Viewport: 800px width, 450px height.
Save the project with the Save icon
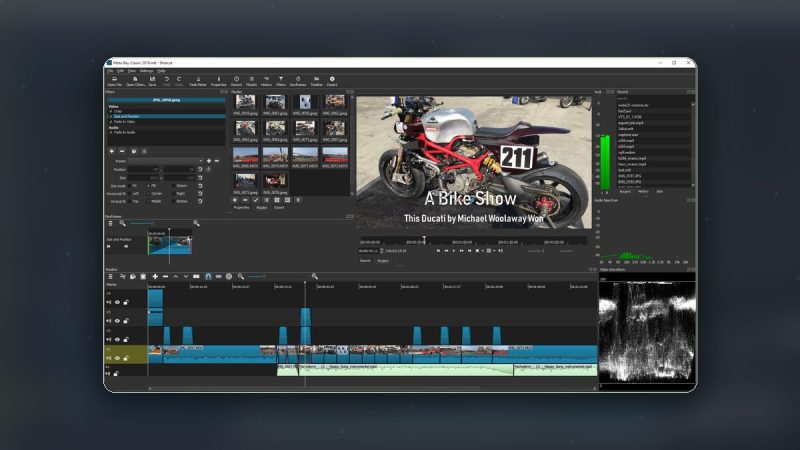pyautogui.click(x=152, y=81)
